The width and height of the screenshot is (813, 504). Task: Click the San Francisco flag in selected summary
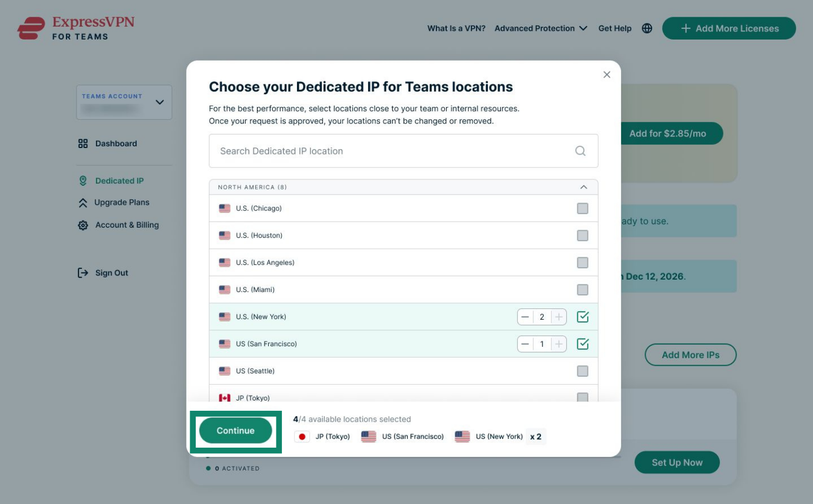coord(369,437)
